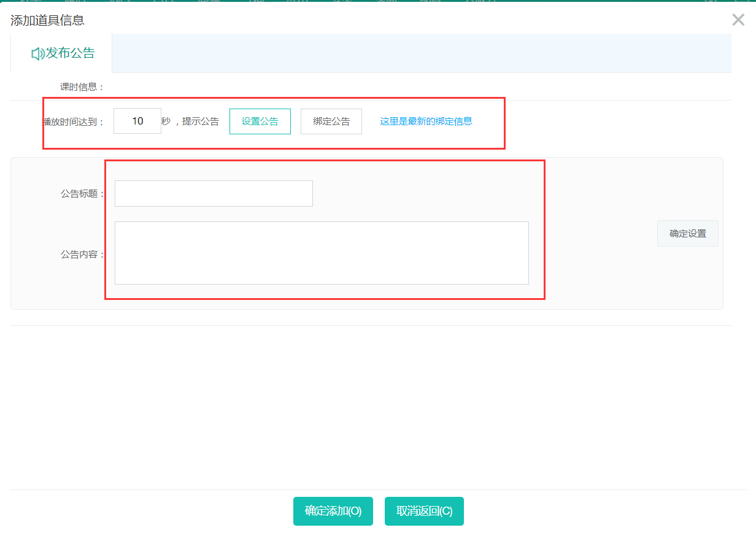Confirm settings with the 确定设置 button
Image resolution: width=756 pixels, height=541 pixels.
(687, 234)
